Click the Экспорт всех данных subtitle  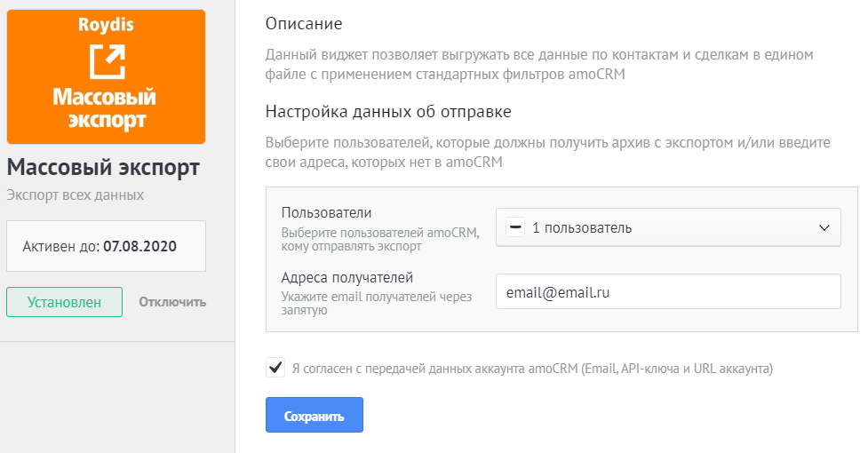pyautogui.click(x=76, y=195)
